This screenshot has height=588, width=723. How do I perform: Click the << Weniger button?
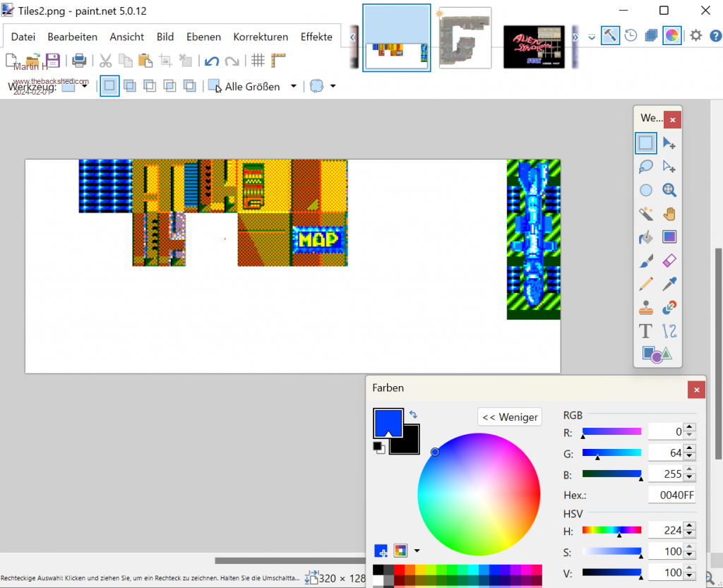coord(509,417)
